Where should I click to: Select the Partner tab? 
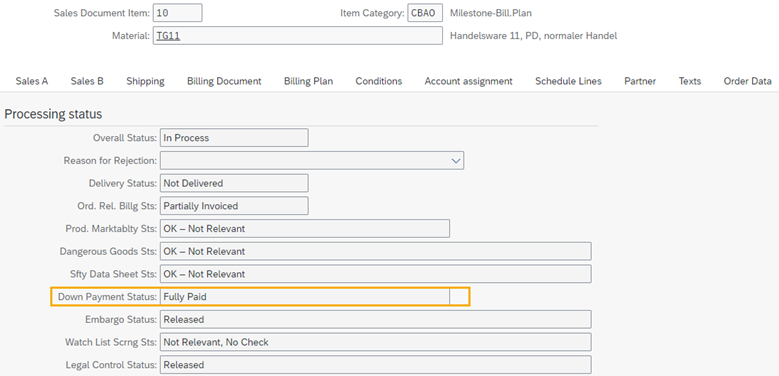pyautogui.click(x=640, y=81)
